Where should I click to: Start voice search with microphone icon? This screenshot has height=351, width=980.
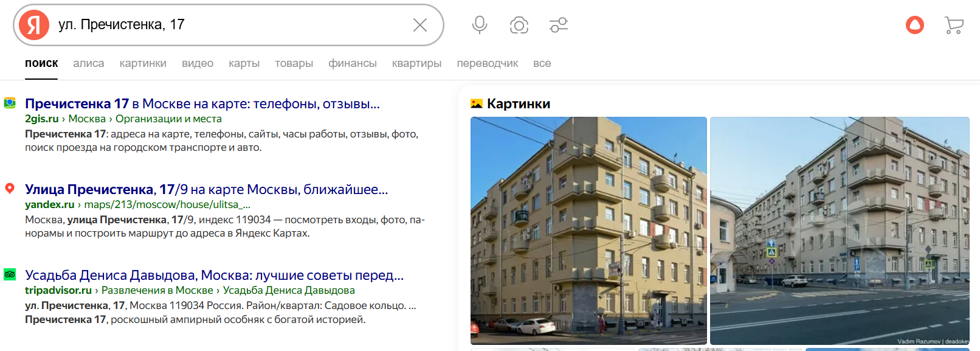click(480, 25)
